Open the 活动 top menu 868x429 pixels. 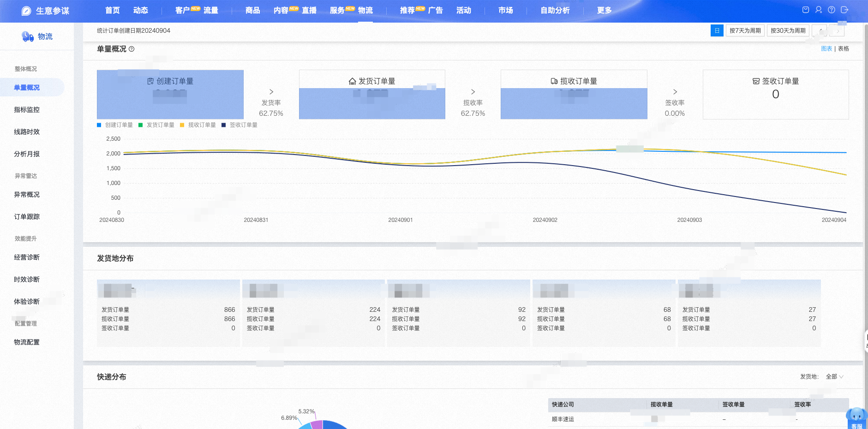(x=464, y=10)
